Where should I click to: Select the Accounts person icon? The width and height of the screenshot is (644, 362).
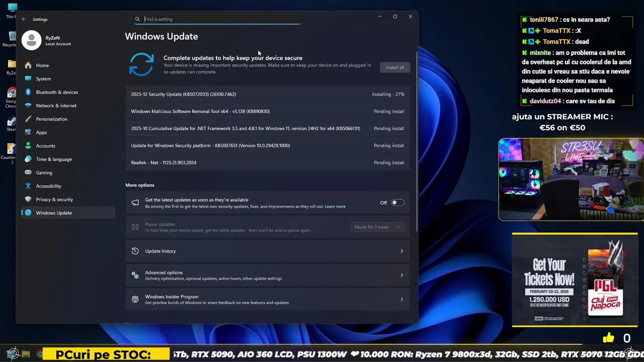point(28,146)
